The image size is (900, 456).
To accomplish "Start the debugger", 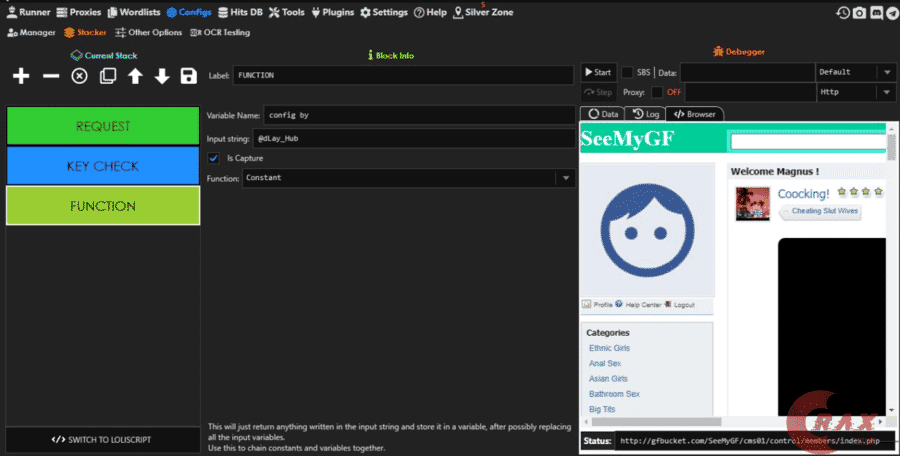I will point(599,72).
